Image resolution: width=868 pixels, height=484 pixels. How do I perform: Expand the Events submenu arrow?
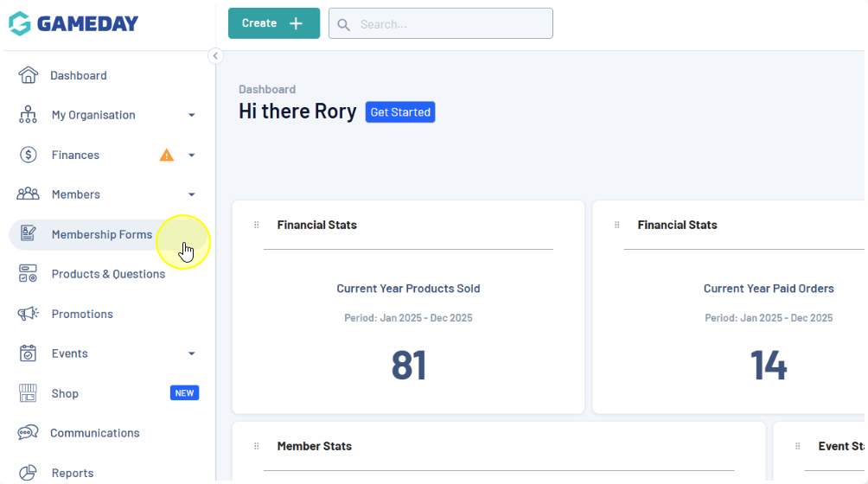pyautogui.click(x=192, y=353)
